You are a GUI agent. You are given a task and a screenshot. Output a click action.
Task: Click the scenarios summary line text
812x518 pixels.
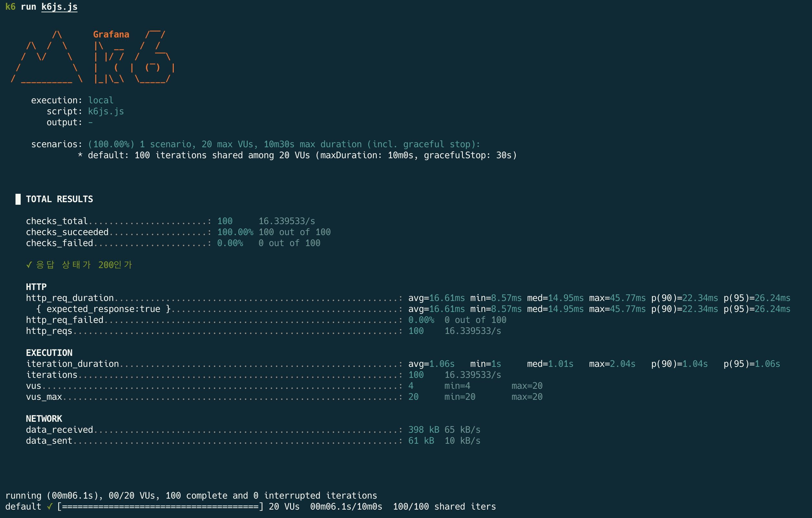pyautogui.click(x=284, y=144)
